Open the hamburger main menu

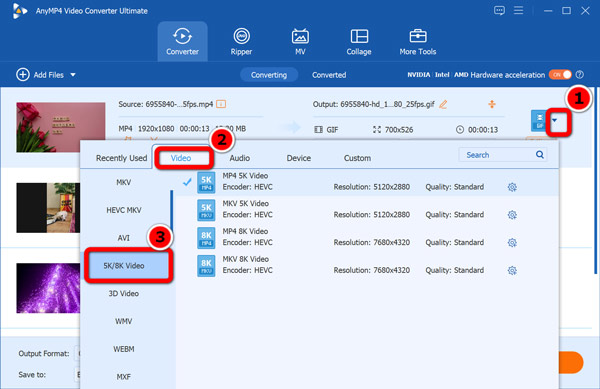pos(518,10)
